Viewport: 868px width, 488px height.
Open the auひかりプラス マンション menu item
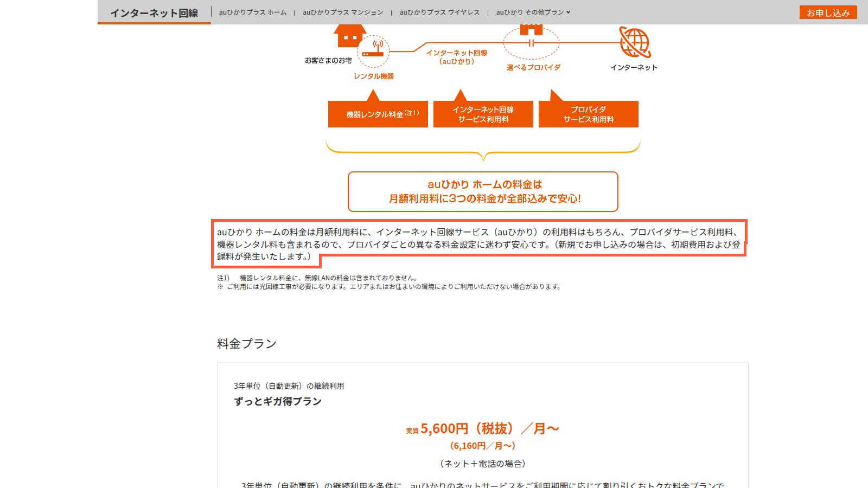coord(343,12)
